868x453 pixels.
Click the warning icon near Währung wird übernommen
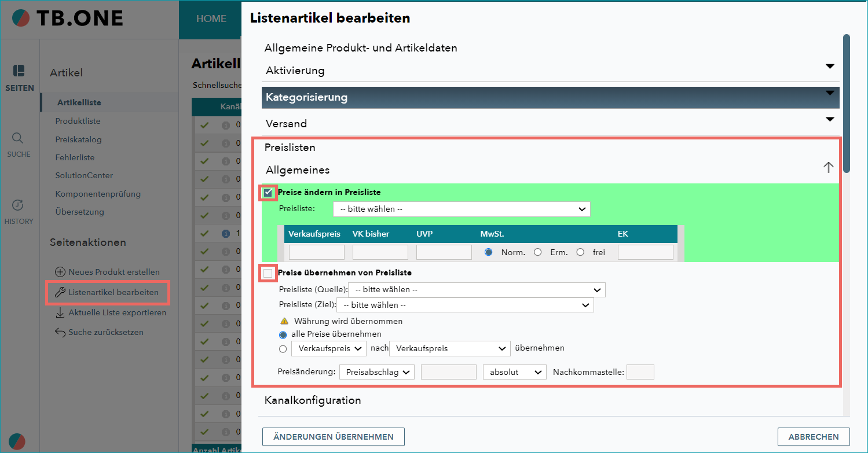click(x=284, y=321)
